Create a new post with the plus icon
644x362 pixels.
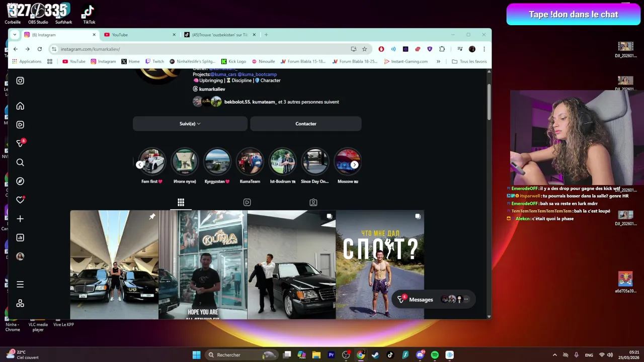20,219
